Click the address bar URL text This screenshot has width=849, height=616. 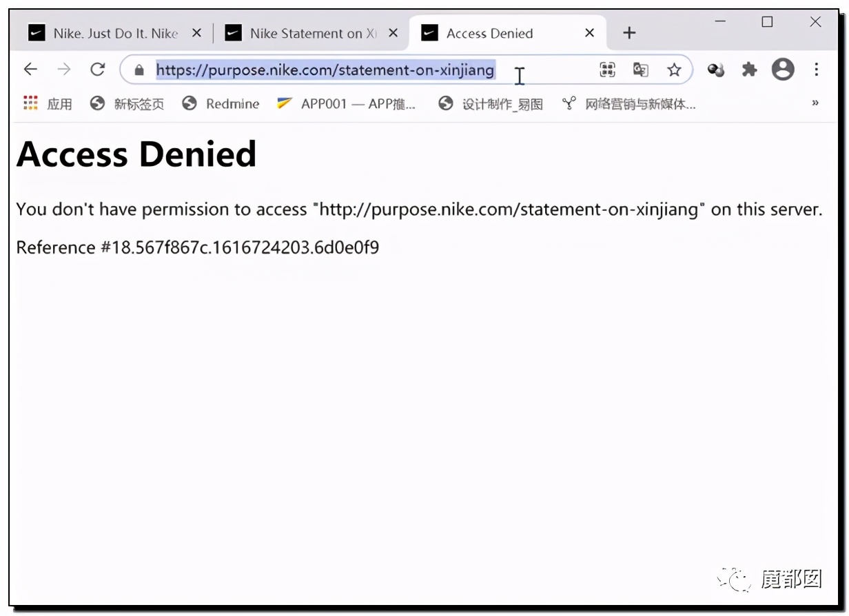[x=325, y=70]
